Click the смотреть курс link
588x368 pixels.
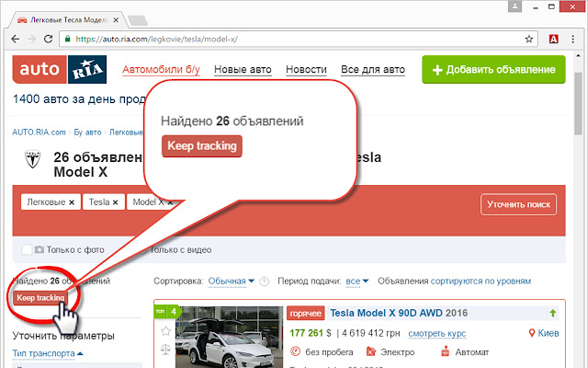point(437,333)
